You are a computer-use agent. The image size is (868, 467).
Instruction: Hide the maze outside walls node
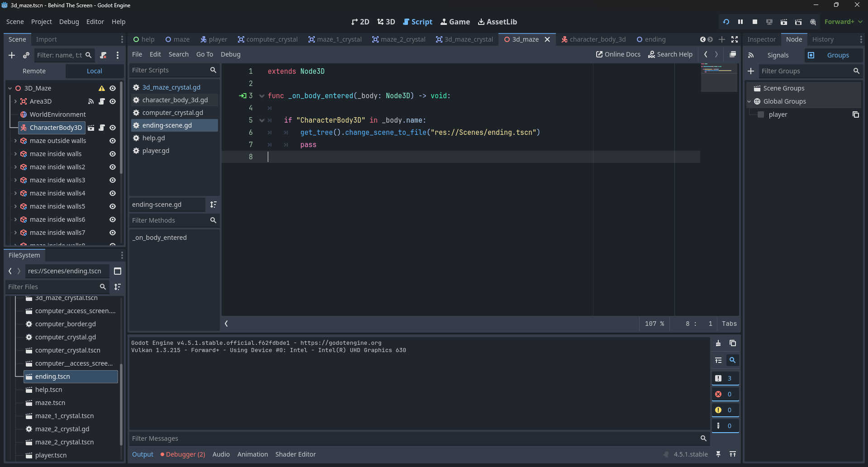(x=113, y=141)
